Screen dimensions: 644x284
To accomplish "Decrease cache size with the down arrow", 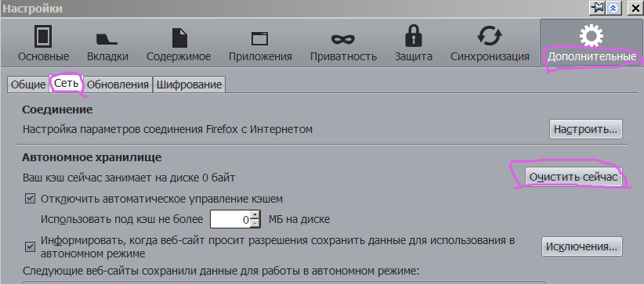I will (255, 224).
